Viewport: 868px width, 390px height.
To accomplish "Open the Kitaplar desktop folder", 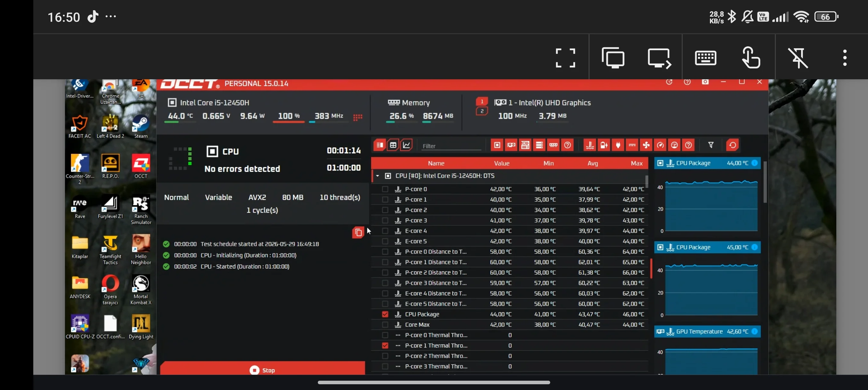I will pos(80,247).
